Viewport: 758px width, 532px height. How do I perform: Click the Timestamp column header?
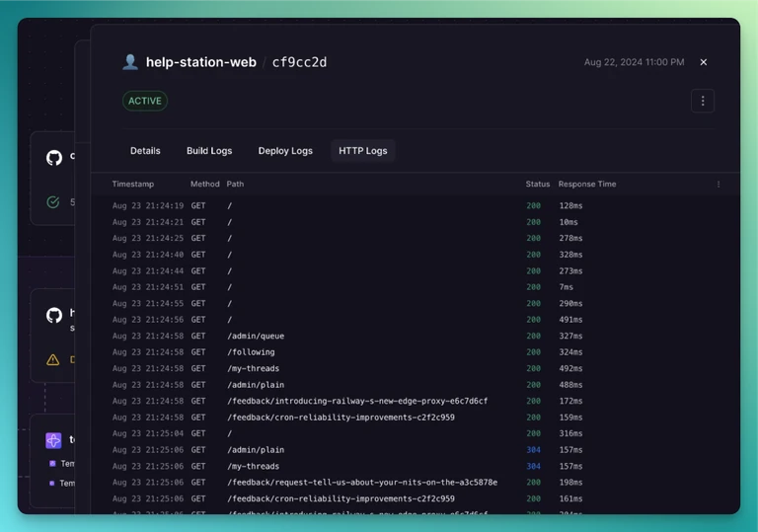pos(133,184)
